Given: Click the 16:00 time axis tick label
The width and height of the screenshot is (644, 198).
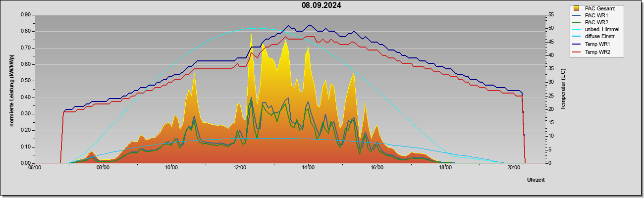Looking at the screenshot, I should 376,168.
